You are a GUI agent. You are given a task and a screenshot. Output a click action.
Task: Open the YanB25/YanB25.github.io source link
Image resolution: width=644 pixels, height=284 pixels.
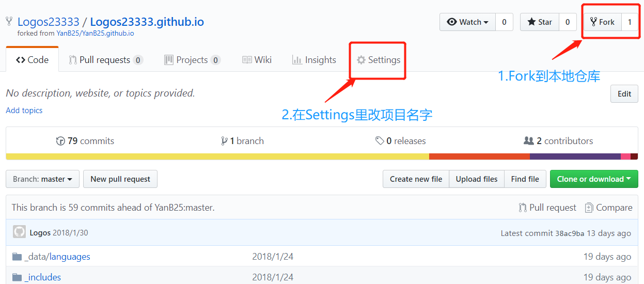[95, 33]
